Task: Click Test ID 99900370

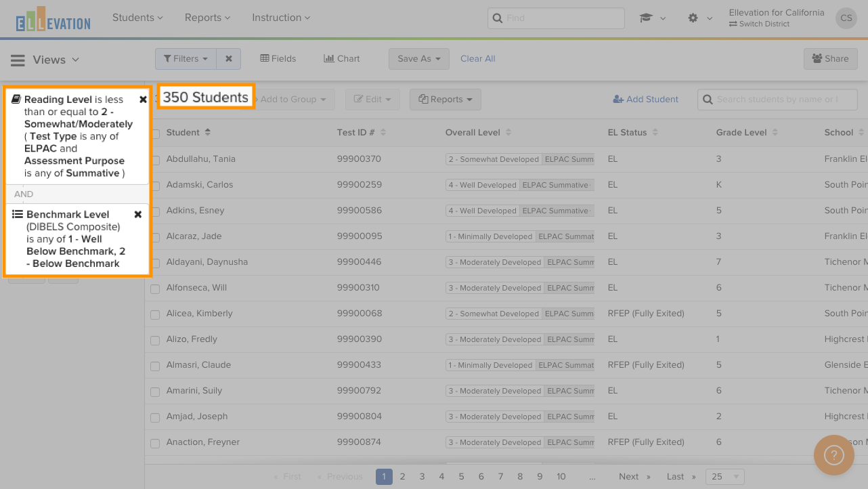Action: [x=359, y=159]
